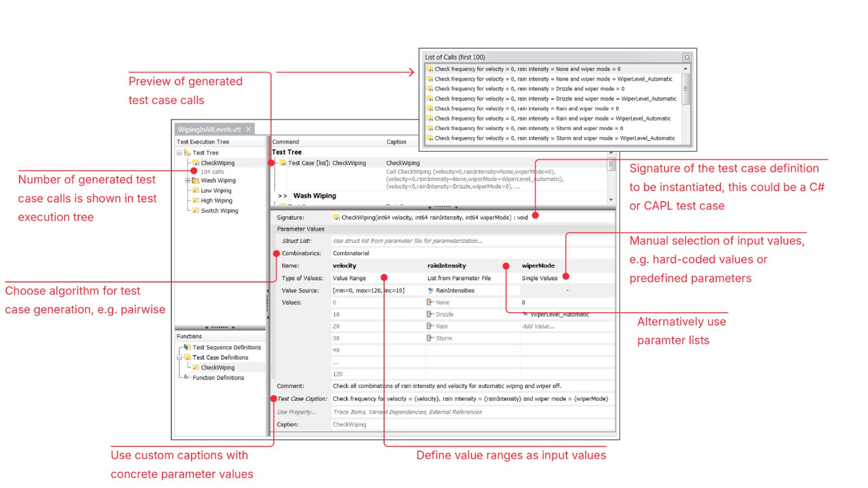The height and width of the screenshot is (488, 868).
Task: Click the Test Case Definitions icon
Action: (187, 357)
